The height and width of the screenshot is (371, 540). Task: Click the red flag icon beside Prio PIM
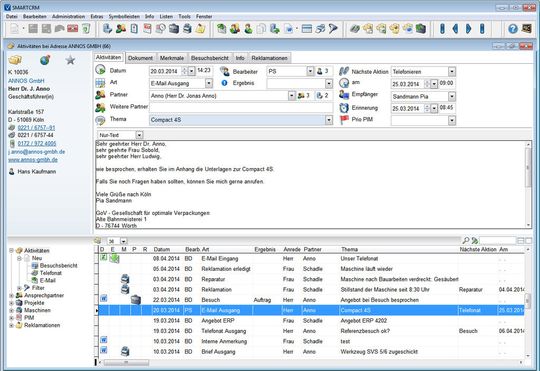point(344,120)
